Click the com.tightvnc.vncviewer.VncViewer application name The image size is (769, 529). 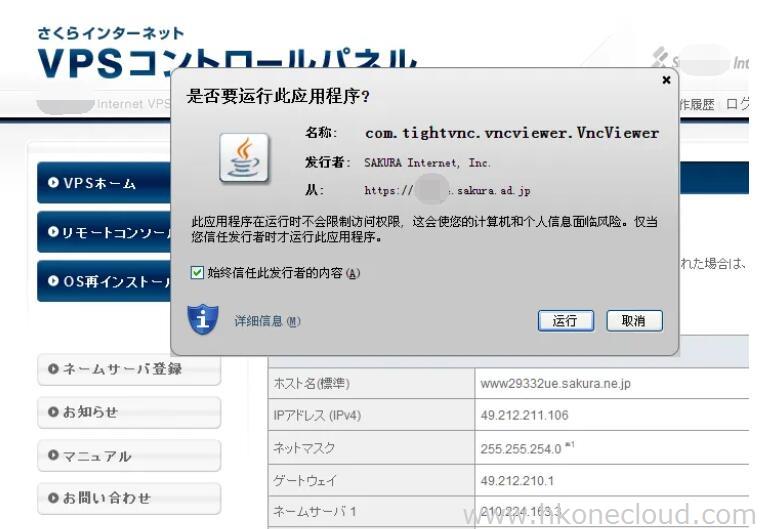pyautogui.click(x=512, y=133)
